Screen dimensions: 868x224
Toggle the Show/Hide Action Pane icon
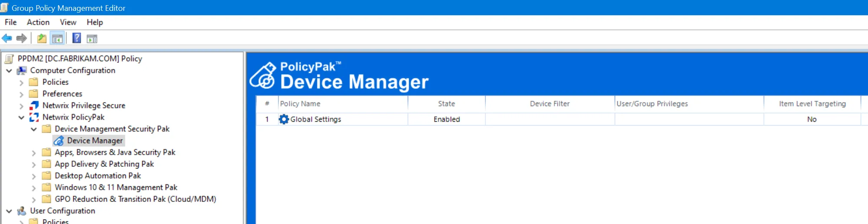pyautogui.click(x=92, y=39)
